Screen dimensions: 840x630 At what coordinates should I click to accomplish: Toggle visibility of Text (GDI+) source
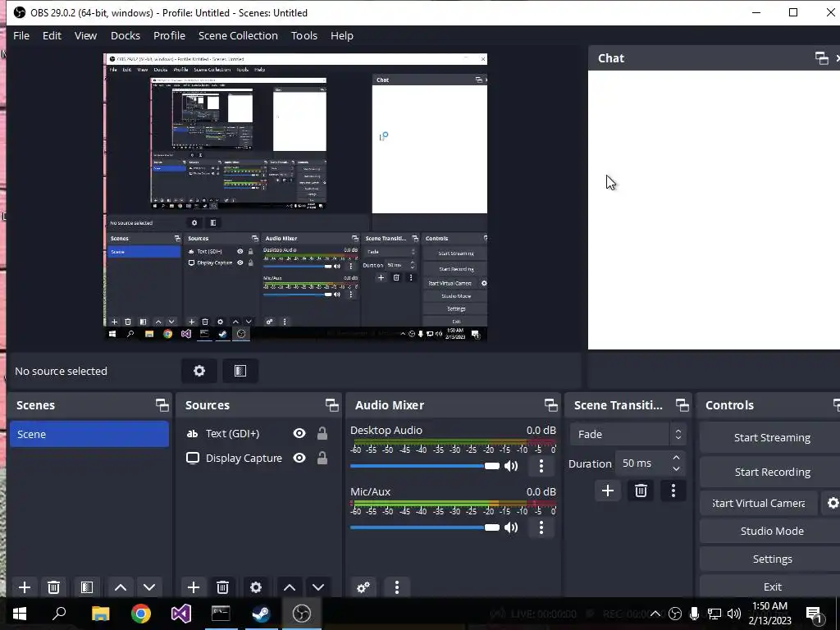tap(299, 433)
